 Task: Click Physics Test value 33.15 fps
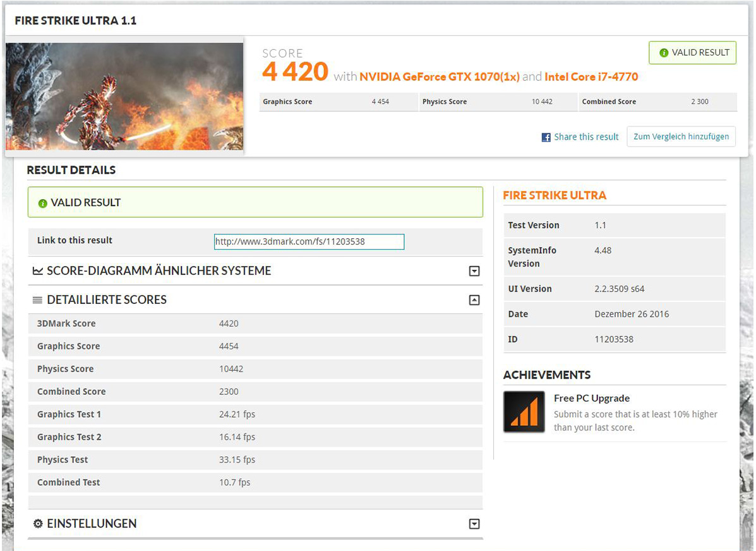coord(237,460)
